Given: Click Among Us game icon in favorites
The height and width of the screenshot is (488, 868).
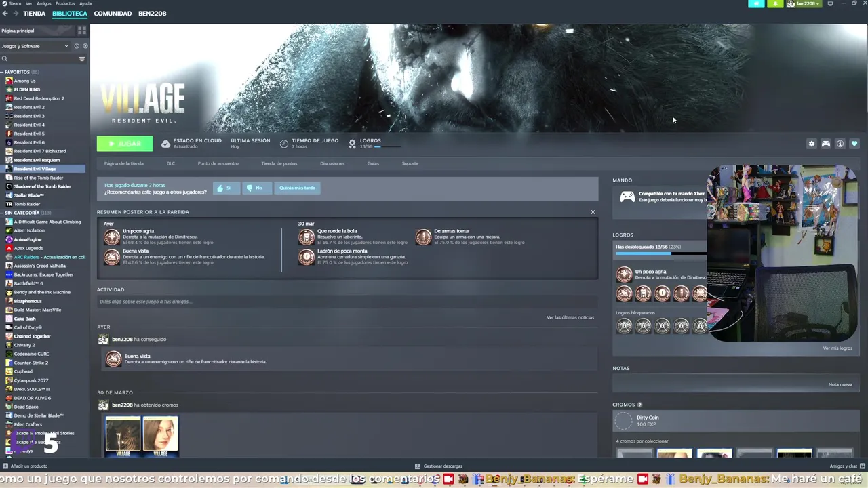Looking at the screenshot, I should [x=9, y=81].
